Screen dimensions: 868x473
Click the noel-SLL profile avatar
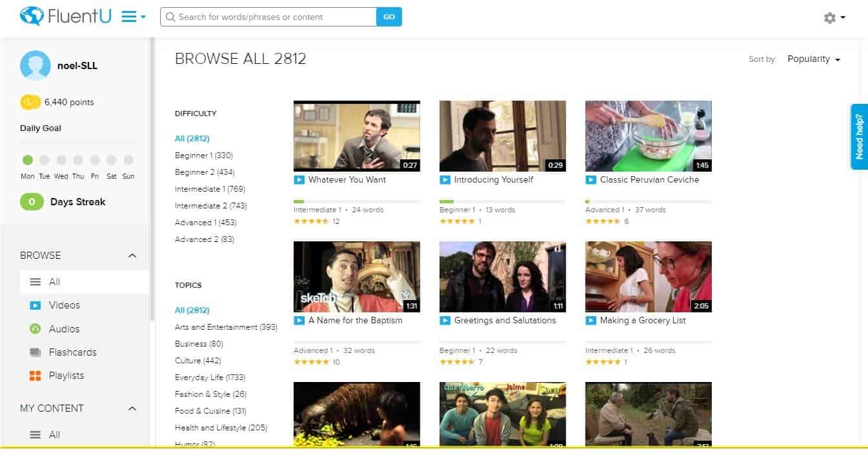[x=35, y=66]
